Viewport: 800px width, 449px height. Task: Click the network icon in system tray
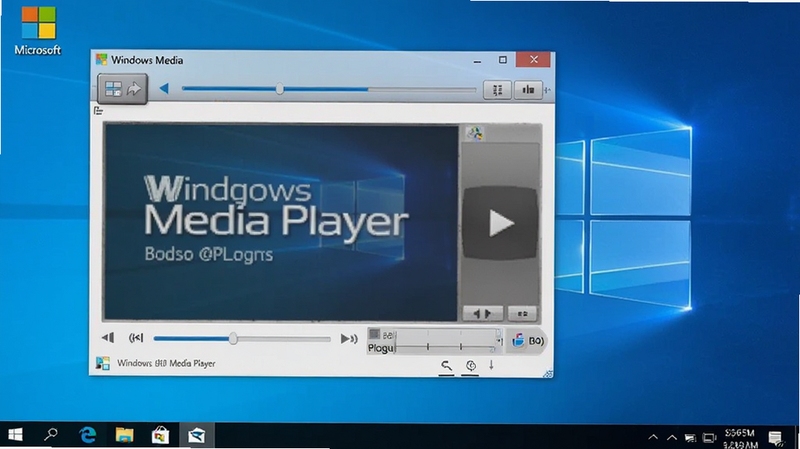click(690, 438)
